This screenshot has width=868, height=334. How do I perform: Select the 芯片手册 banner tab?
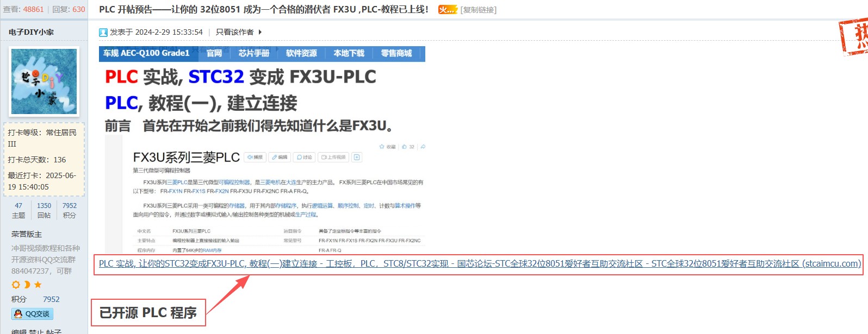point(253,53)
